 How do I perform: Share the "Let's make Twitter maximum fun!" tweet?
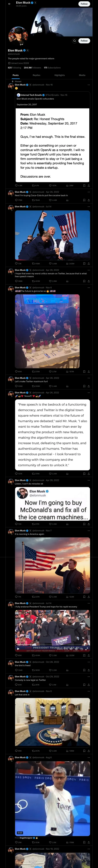89,386
